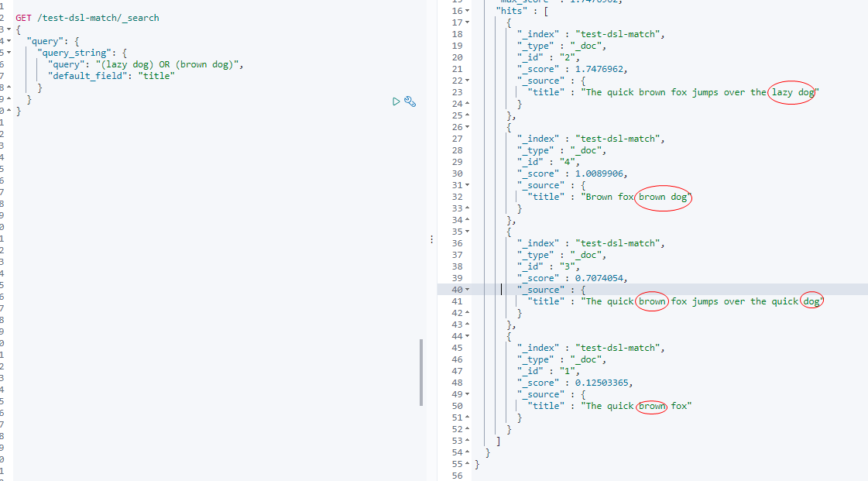Viewport: 868px width, 481px height.
Task: Collapse the first hit object on line 17
Action: pos(465,22)
